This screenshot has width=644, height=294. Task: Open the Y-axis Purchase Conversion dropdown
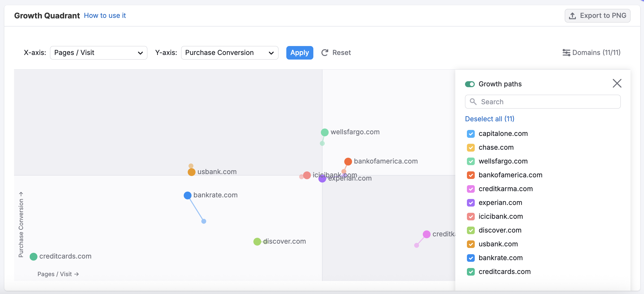[x=230, y=53]
